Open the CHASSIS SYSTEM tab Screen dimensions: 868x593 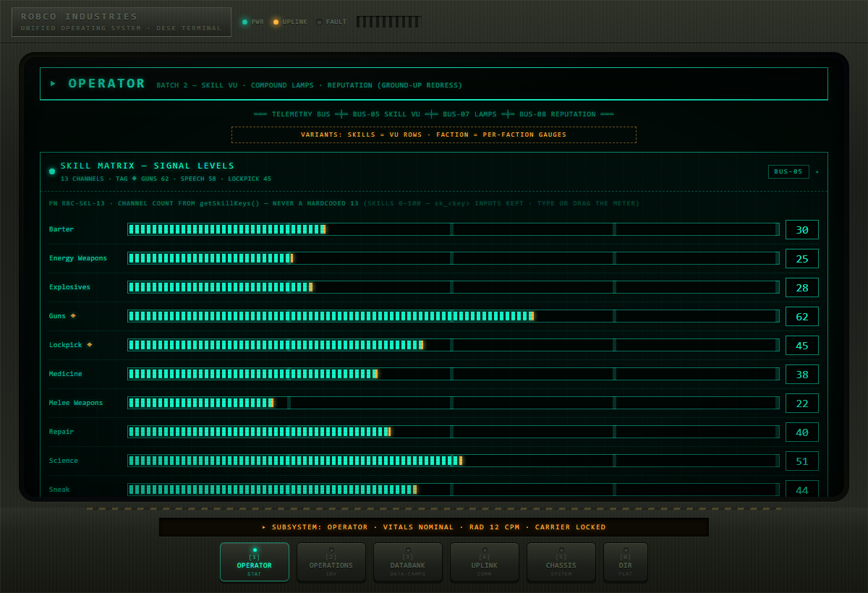561,562
